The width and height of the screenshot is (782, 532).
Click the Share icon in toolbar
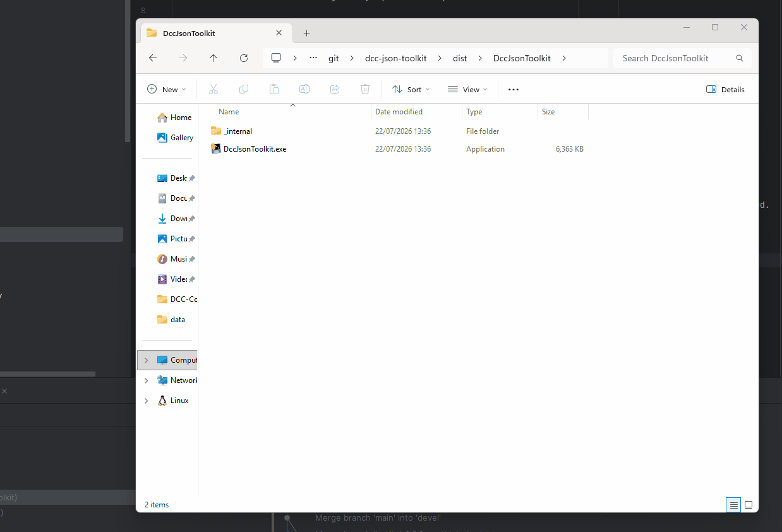click(x=335, y=89)
